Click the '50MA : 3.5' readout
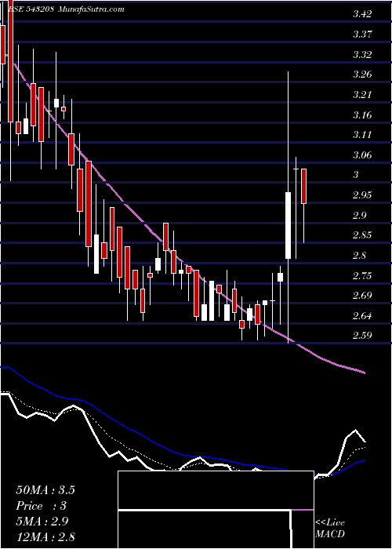The width and height of the screenshot is (392, 549). 45,490
